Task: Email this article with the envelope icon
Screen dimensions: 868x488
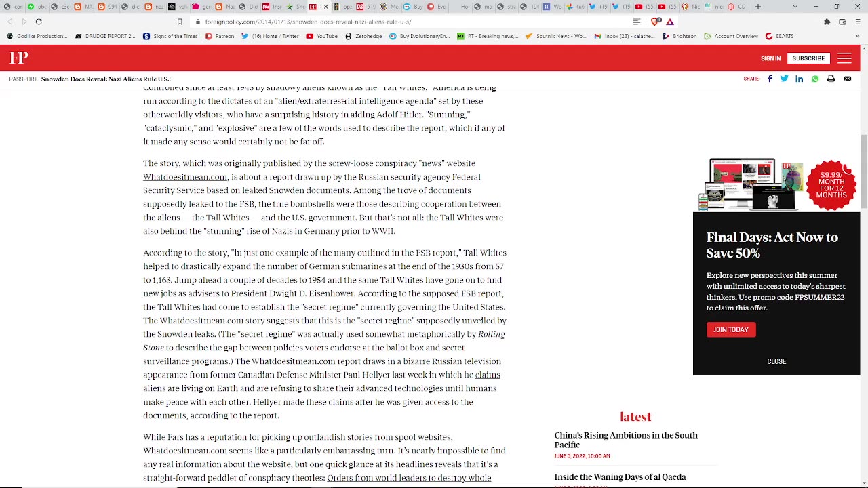Action: click(x=848, y=79)
